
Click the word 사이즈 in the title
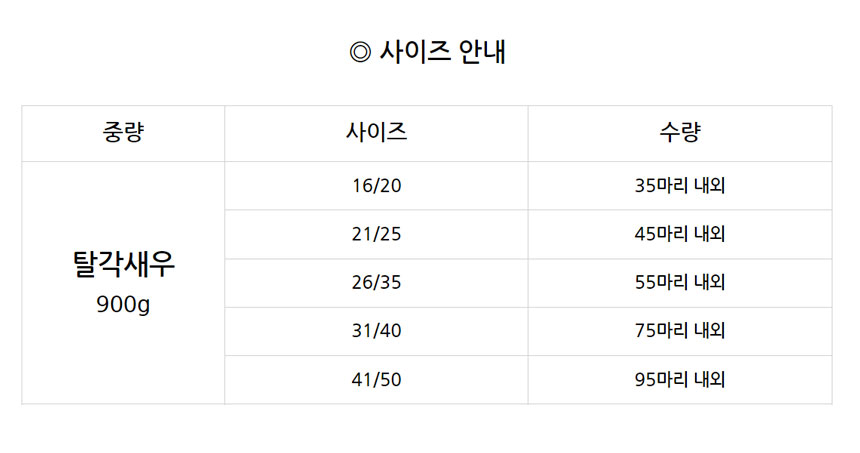tap(415, 53)
